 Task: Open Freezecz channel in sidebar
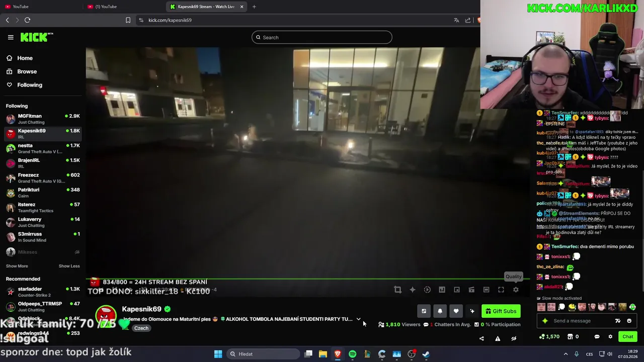(43, 178)
